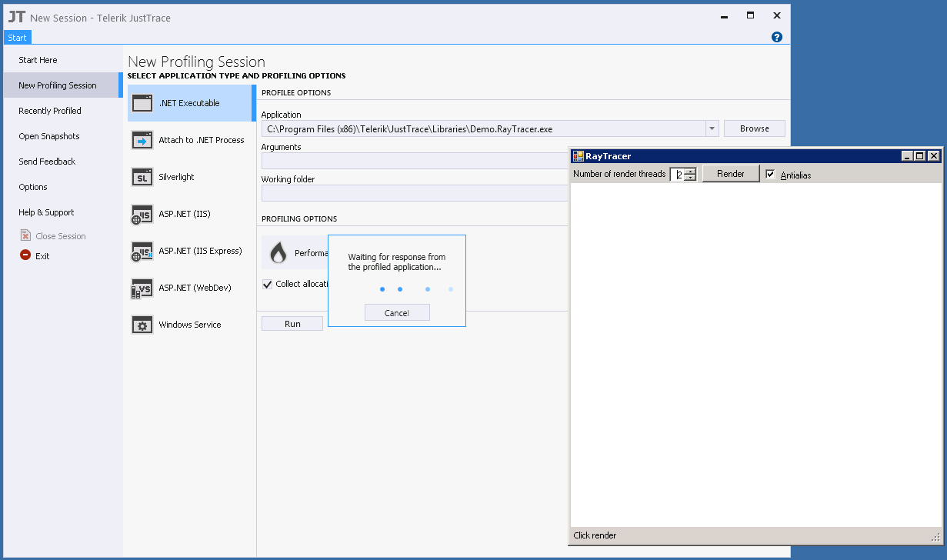Click 'Number of render threads' label
Screen dimensions: 947x560
[x=619, y=174]
